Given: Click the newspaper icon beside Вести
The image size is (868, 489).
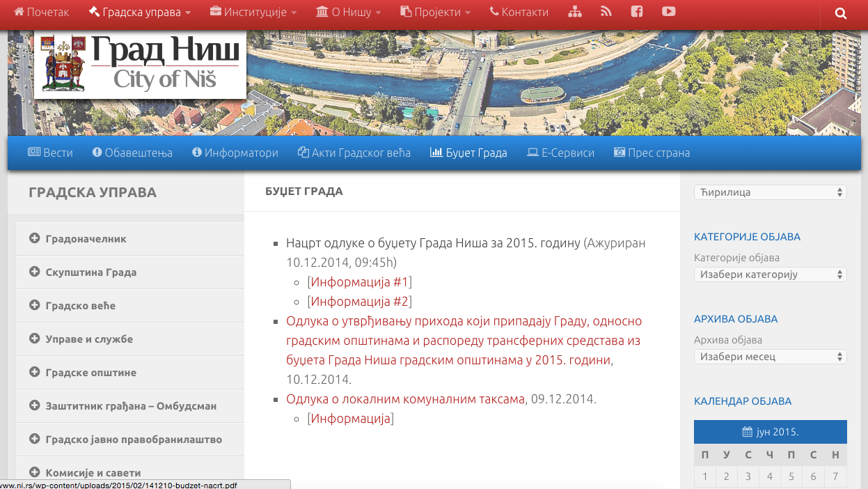Looking at the screenshot, I should [x=33, y=152].
